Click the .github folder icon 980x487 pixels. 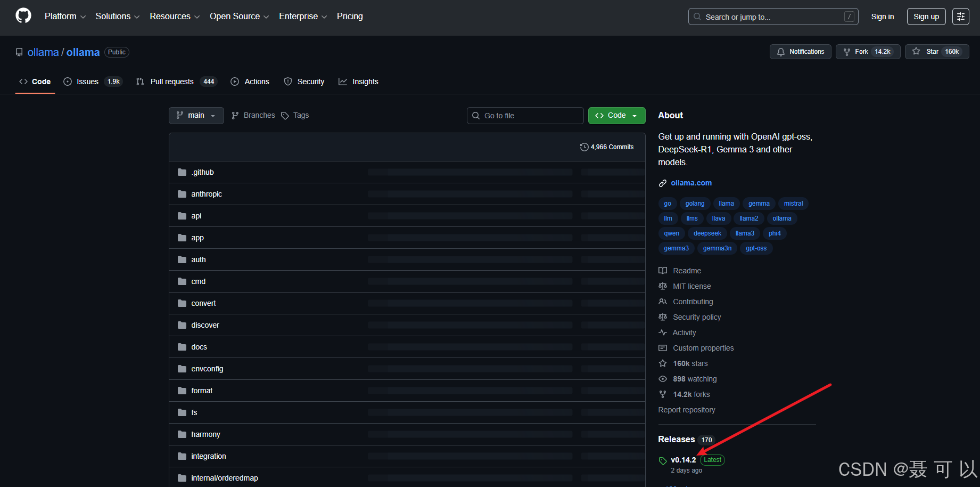tap(182, 172)
